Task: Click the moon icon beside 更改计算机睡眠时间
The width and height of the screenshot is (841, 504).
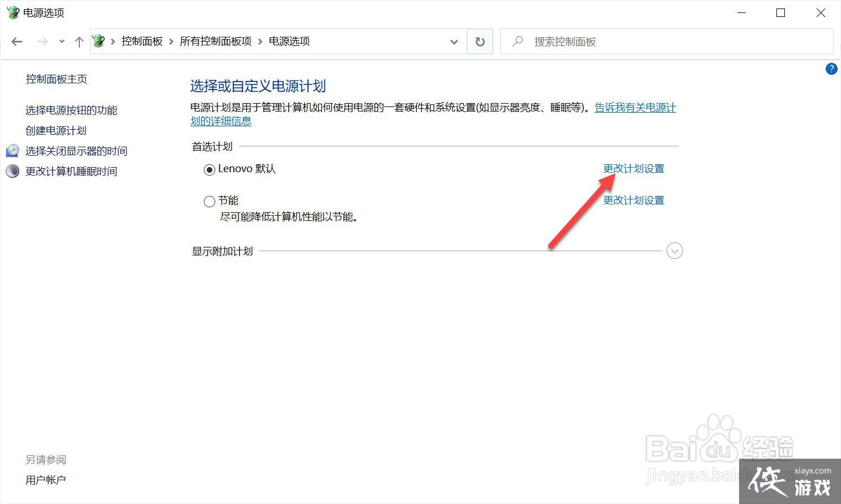Action: [12, 171]
